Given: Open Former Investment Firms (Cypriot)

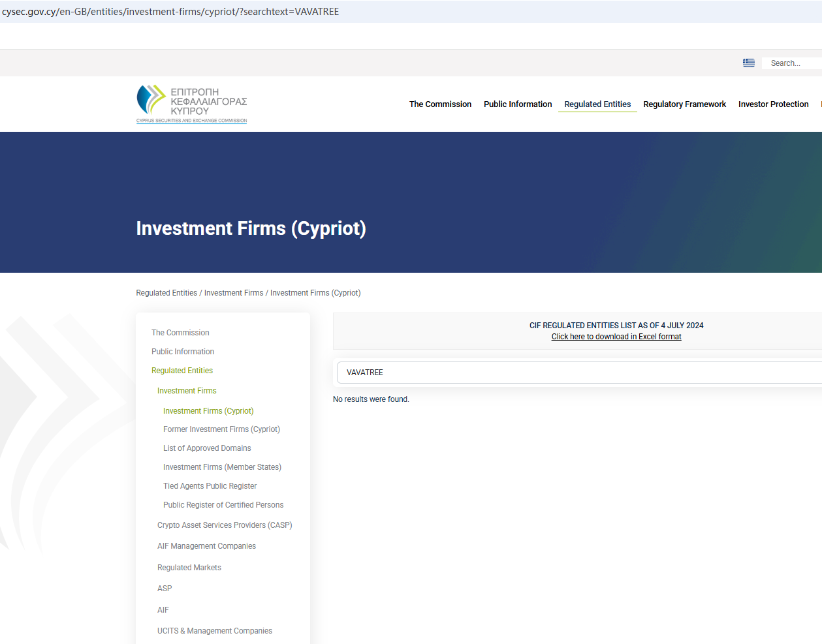Looking at the screenshot, I should tap(221, 429).
